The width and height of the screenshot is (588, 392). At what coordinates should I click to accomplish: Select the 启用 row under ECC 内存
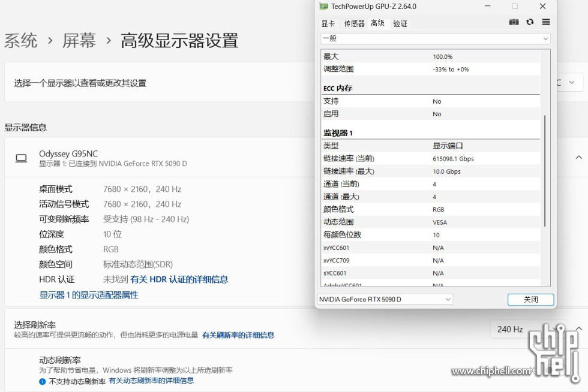431,114
